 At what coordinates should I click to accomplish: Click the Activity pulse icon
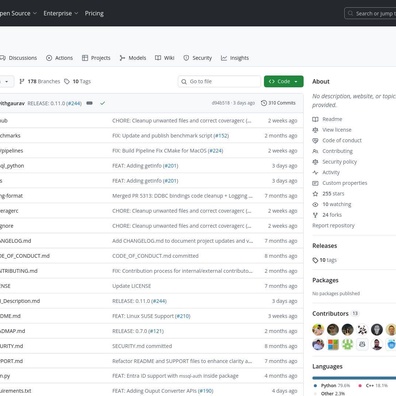pyautogui.click(x=315, y=173)
